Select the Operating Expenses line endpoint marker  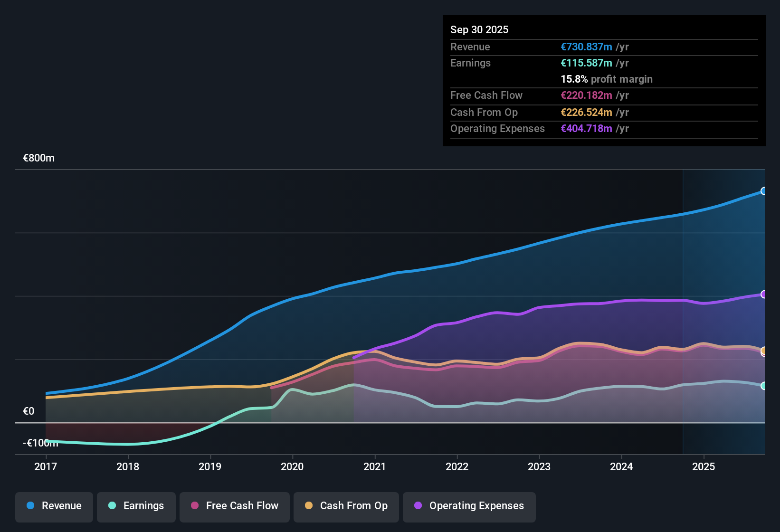click(764, 294)
